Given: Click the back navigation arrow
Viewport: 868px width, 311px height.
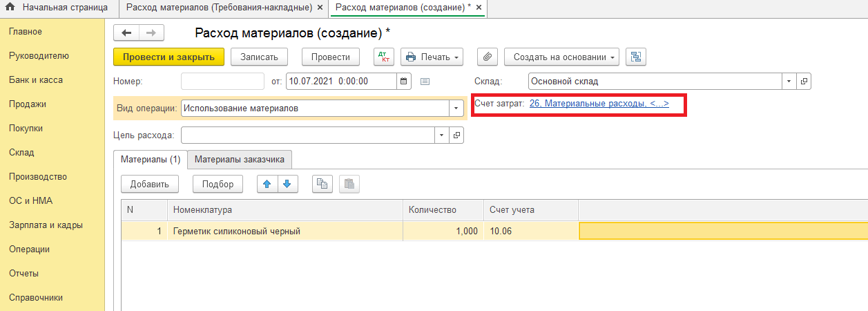Looking at the screenshot, I should point(126,33).
